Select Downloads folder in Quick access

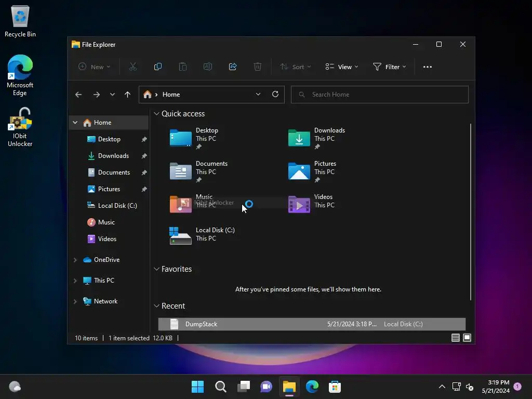[316, 138]
